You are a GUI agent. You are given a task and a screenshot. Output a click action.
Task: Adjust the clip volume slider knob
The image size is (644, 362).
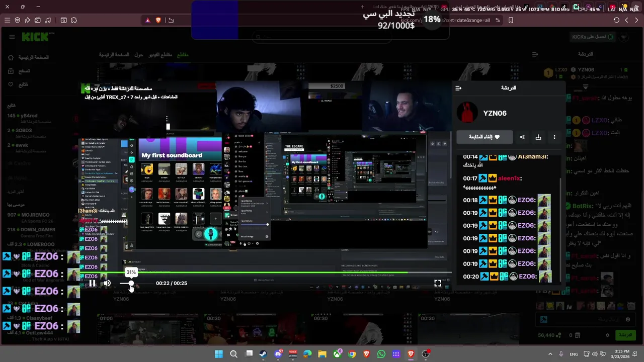click(131, 284)
